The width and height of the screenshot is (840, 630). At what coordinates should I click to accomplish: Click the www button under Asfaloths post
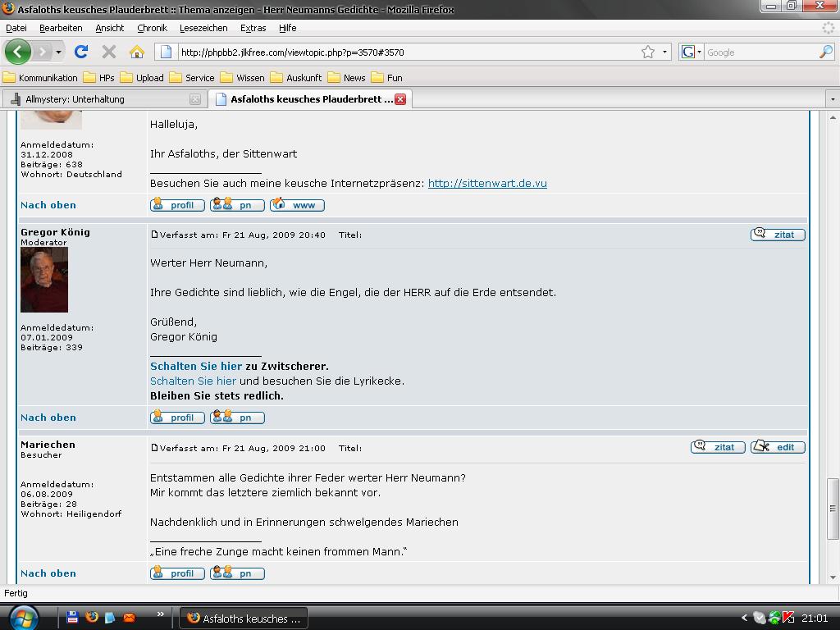(297, 205)
